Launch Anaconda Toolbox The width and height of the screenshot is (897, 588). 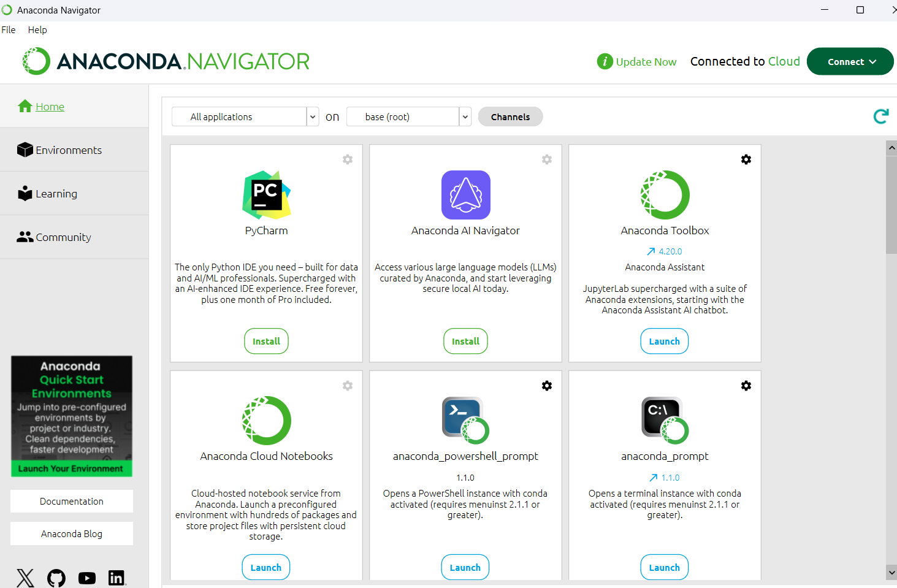(x=665, y=341)
